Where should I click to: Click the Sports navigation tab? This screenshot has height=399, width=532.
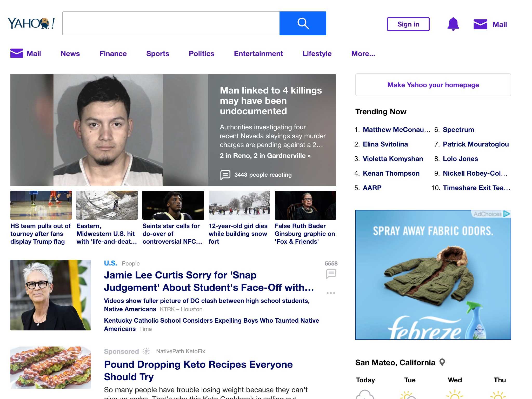pyautogui.click(x=158, y=54)
